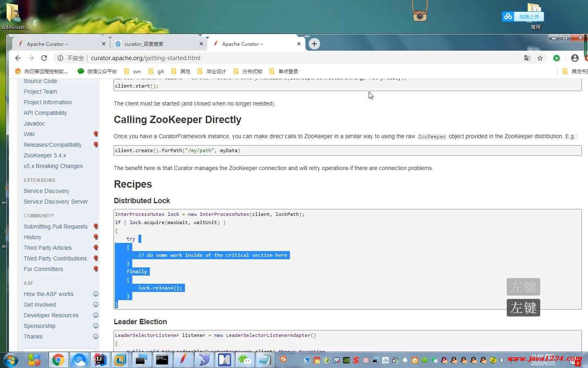Close the curator_百度搜索 tab
Viewport: 588px width, 368px height.
point(201,44)
